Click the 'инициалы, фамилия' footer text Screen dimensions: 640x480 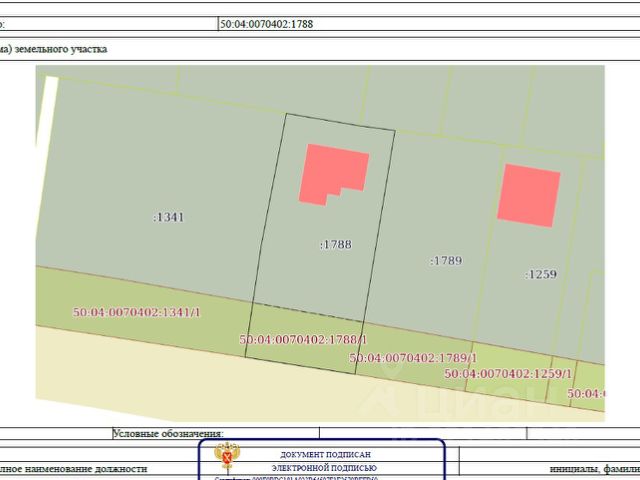point(595,469)
